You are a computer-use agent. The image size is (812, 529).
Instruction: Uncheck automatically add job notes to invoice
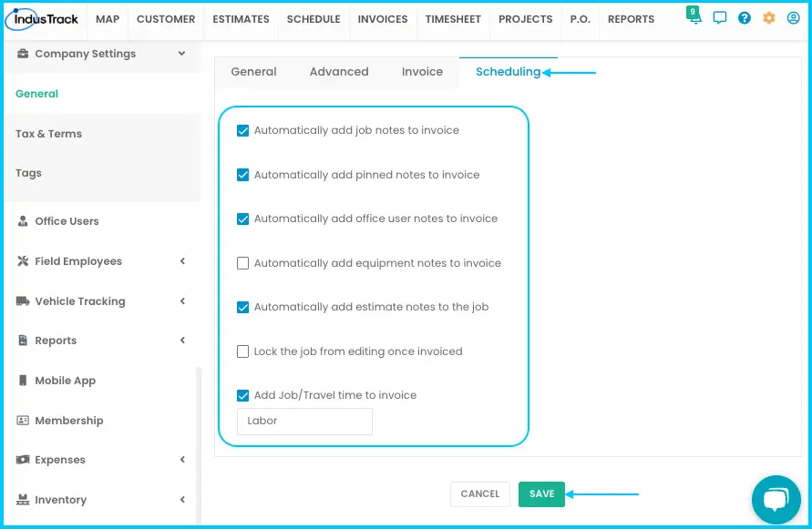tap(243, 130)
